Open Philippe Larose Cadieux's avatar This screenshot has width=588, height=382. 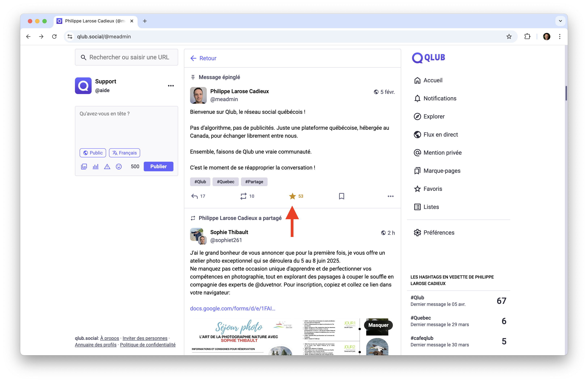coord(198,95)
